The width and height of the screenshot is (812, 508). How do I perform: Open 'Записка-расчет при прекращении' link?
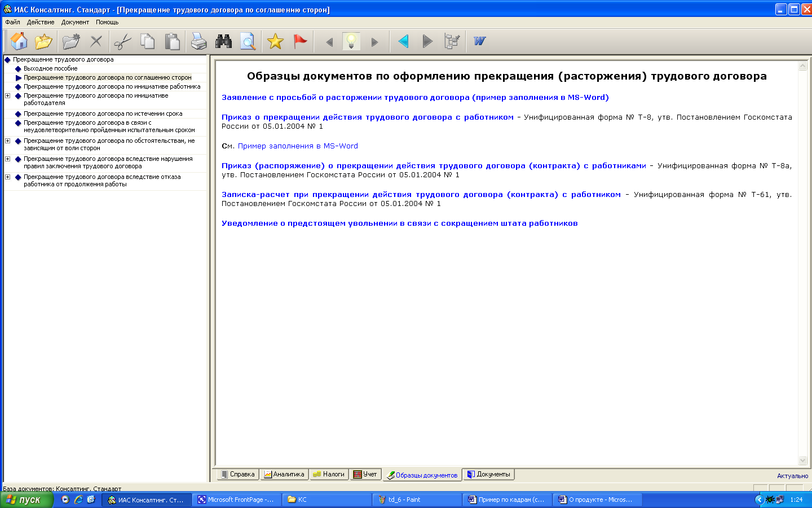(421, 195)
